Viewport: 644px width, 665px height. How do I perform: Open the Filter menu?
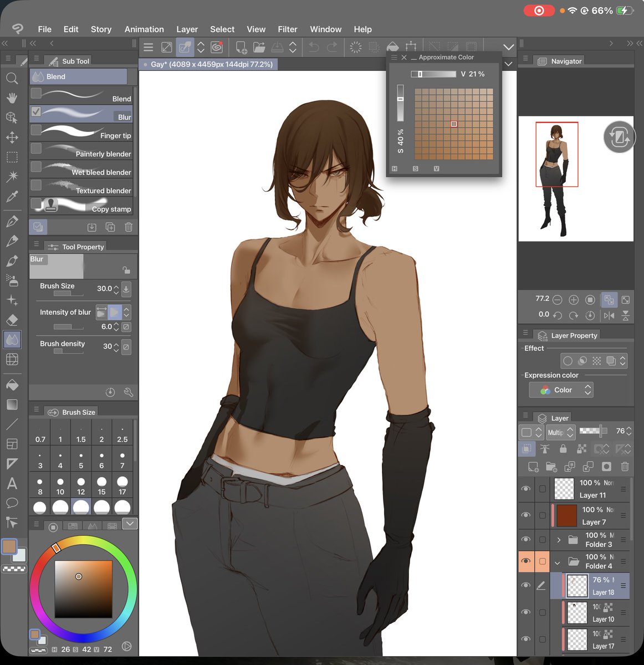click(x=288, y=29)
